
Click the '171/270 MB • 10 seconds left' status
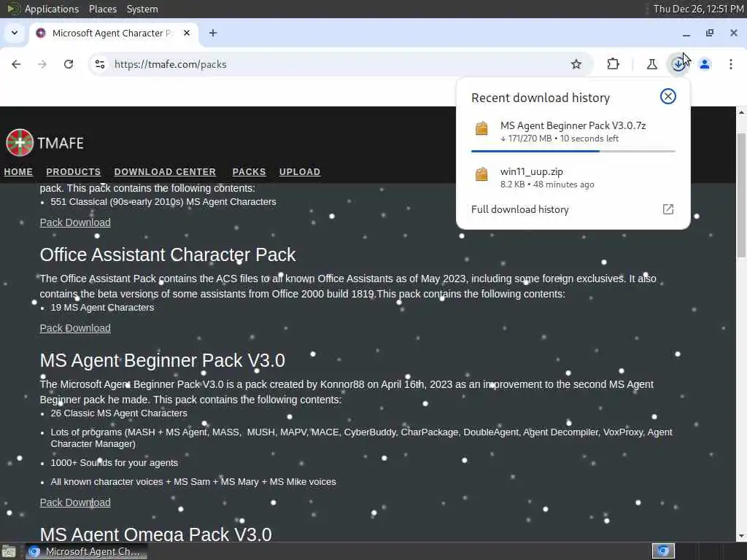pos(560,139)
